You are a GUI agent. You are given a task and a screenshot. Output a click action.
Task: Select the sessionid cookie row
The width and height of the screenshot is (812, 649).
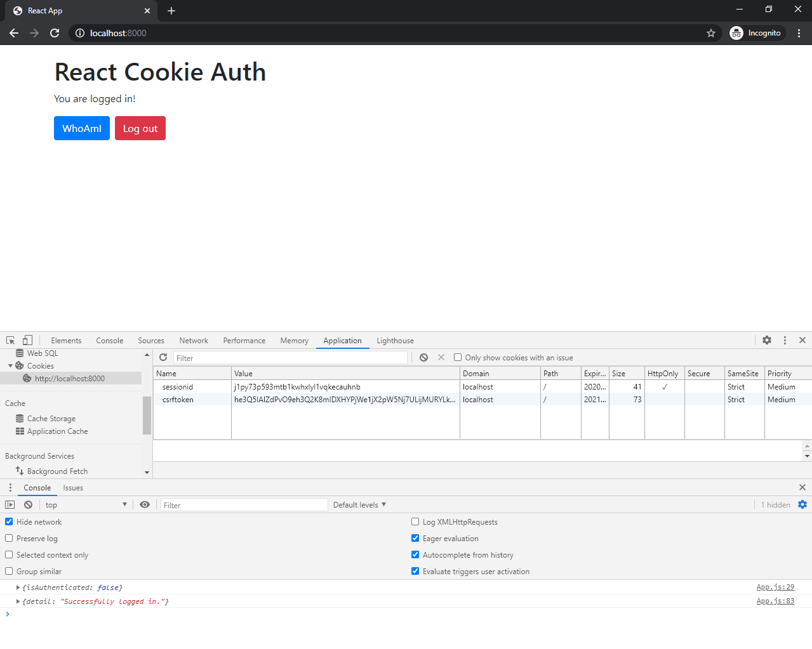point(483,386)
